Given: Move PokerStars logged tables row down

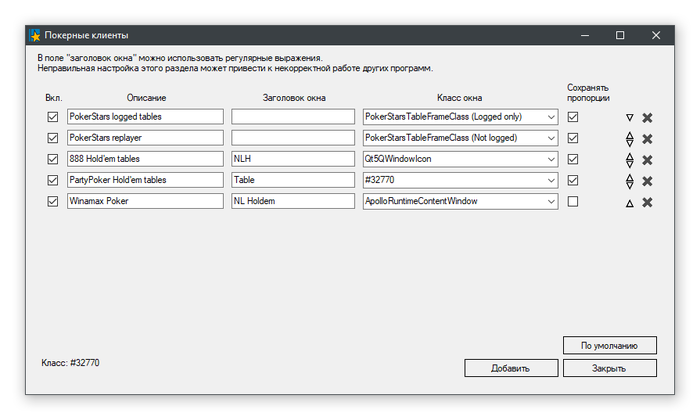Looking at the screenshot, I should click(629, 118).
